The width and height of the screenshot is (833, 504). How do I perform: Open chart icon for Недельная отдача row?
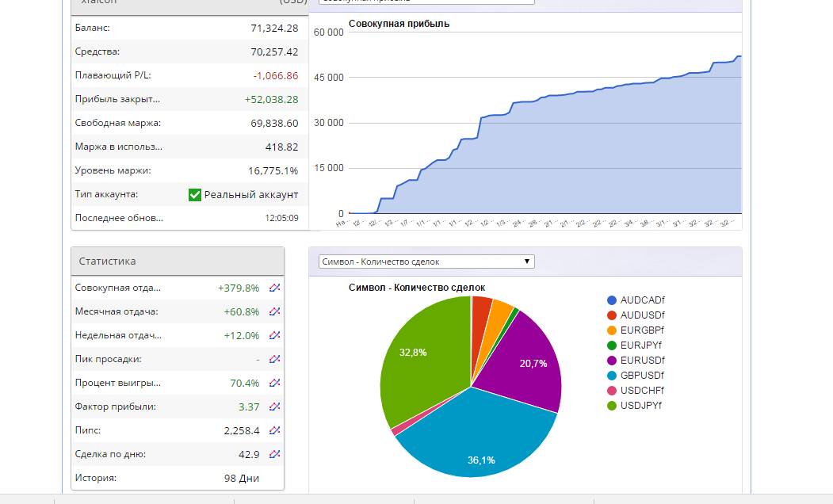pyautogui.click(x=274, y=336)
